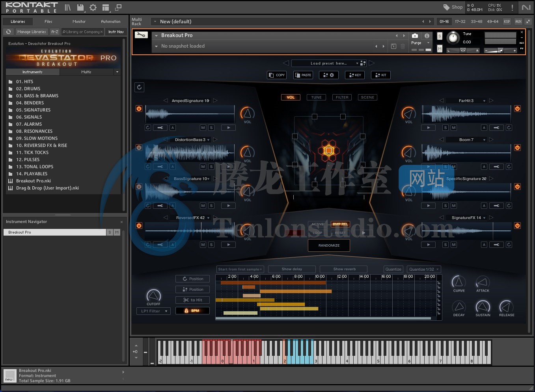Click the SUSTAIN knob

(483, 307)
